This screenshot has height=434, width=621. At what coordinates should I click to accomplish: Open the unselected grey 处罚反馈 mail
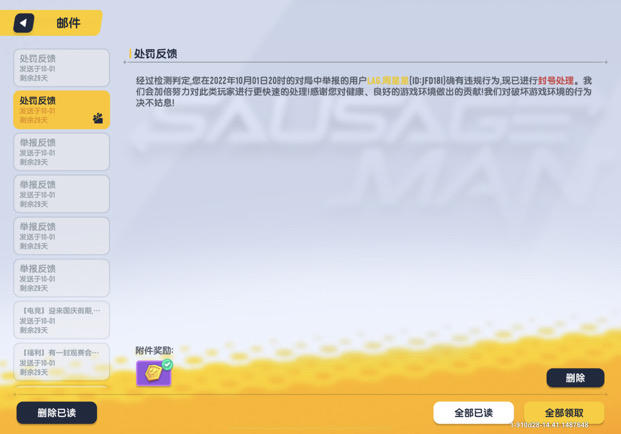(61, 68)
